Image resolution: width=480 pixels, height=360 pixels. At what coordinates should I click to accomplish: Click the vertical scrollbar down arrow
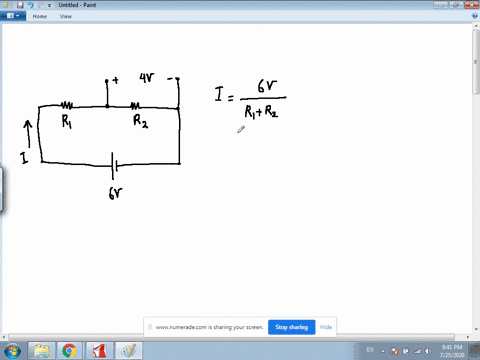coord(476,329)
